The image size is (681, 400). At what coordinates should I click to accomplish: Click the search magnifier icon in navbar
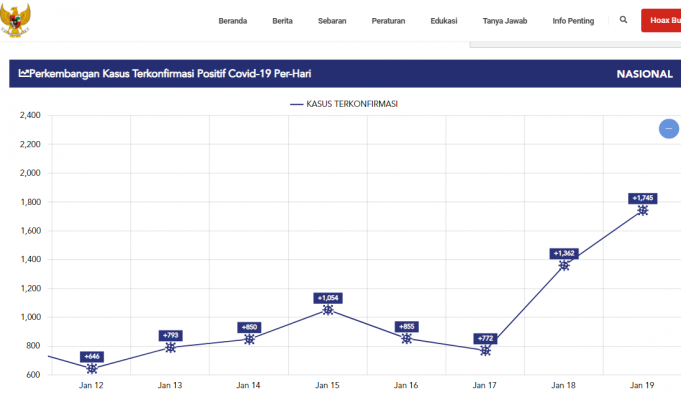[x=624, y=20]
